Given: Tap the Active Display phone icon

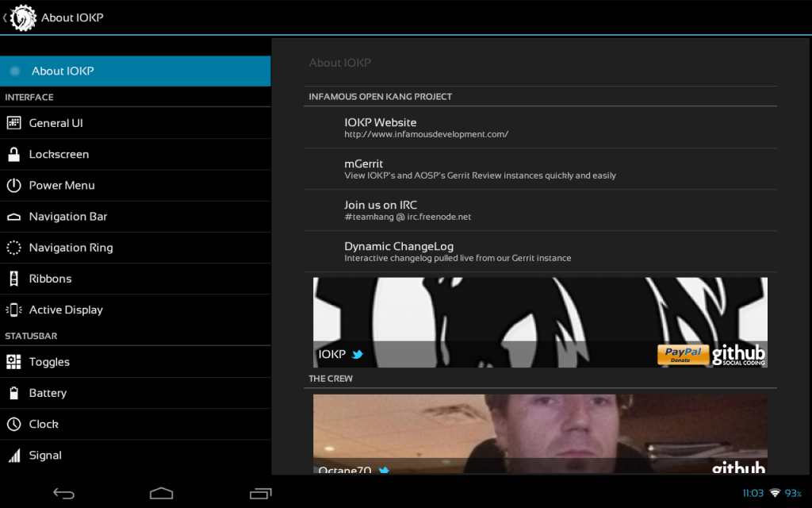Looking at the screenshot, I should tap(14, 310).
